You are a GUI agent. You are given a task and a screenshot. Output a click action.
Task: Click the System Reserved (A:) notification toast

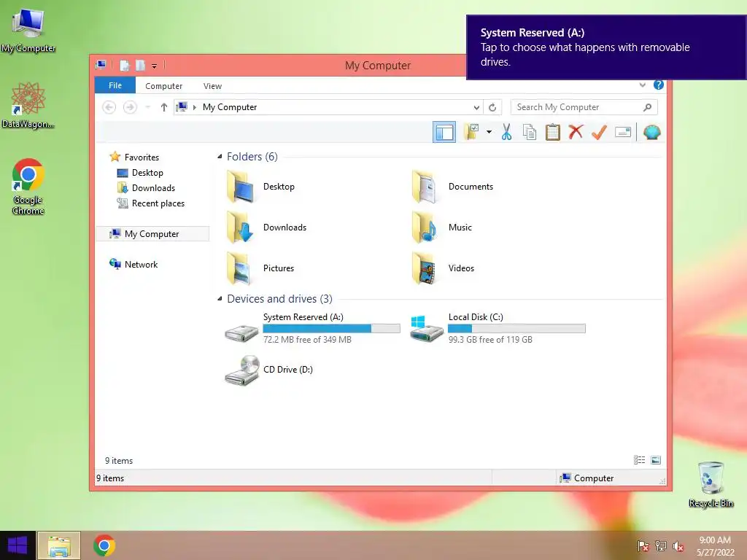click(x=606, y=47)
